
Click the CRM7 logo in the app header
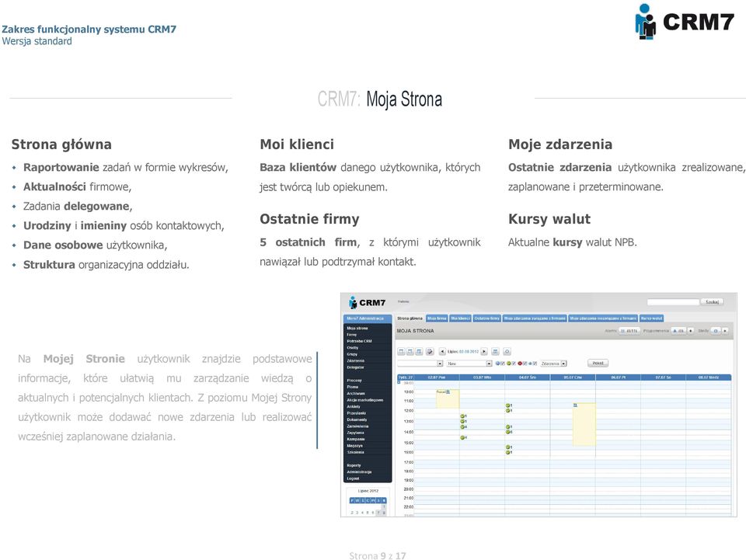[367, 302]
